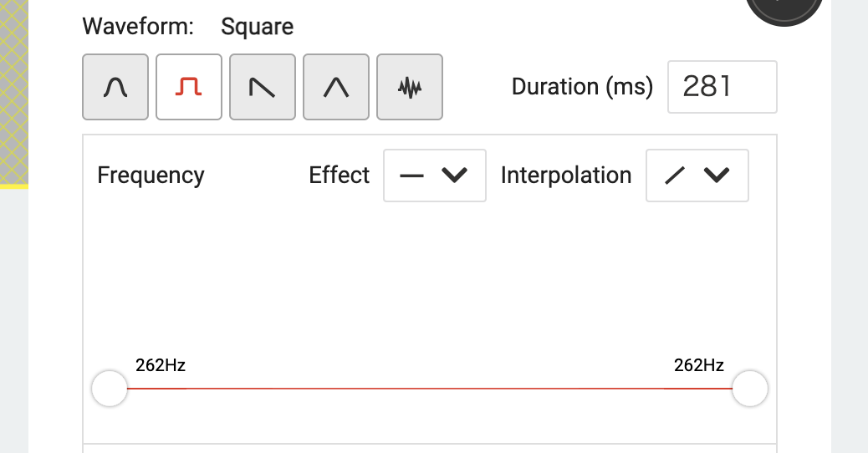Click the right frequency slider handle
868x453 pixels.
pos(750,389)
